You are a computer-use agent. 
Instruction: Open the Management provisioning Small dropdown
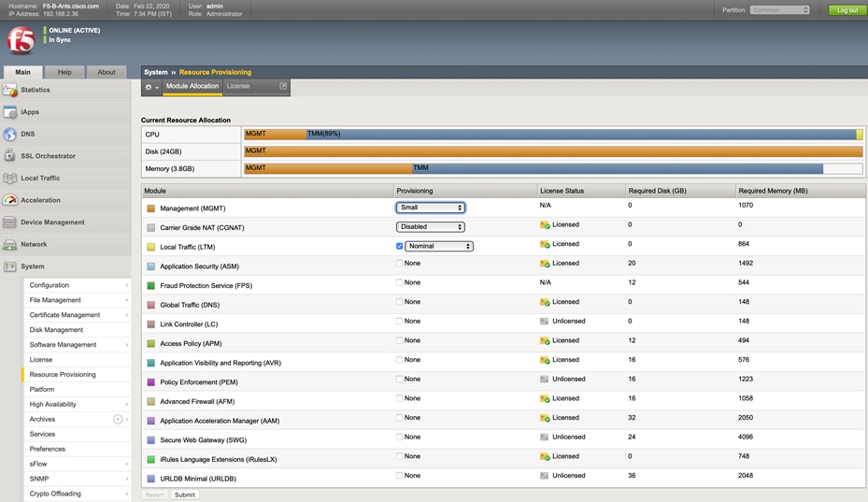coord(430,208)
